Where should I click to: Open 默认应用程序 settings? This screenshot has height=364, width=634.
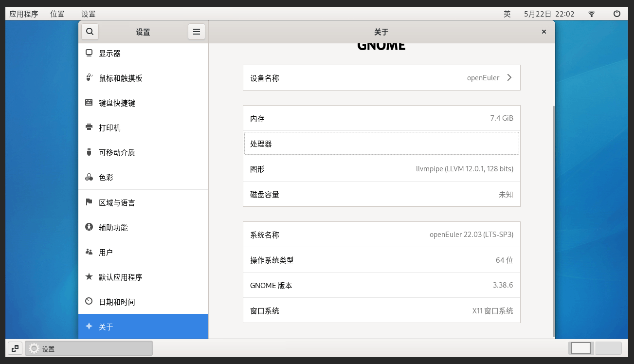(143, 277)
